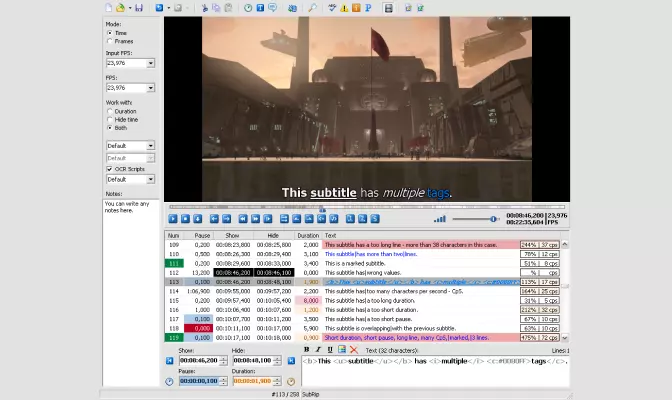Save the subtitle with floppy icon
Screen dimensions: 672x400
tap(139, 8)
